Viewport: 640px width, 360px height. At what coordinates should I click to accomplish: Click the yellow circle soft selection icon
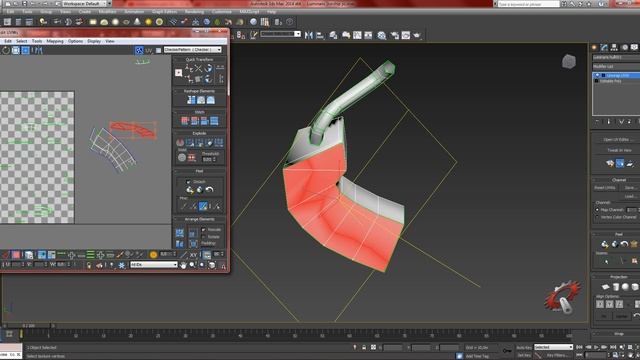pyautogui.click(x=153, y=255)
